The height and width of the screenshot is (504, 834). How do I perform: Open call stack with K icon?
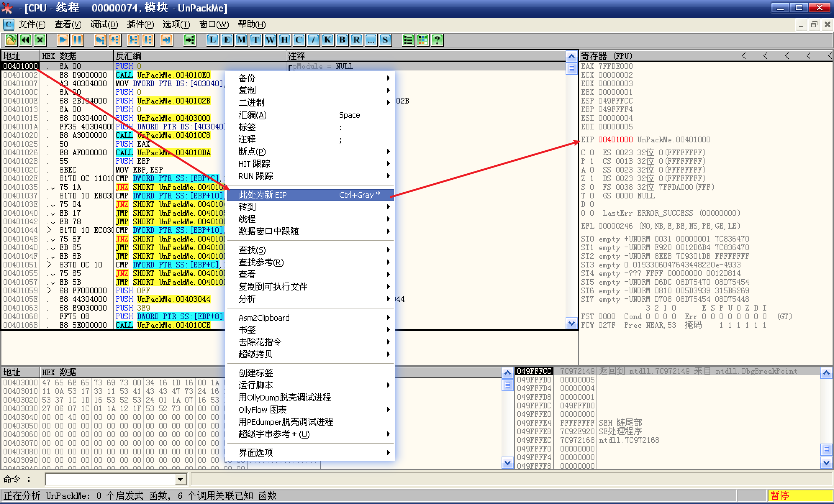point(327,40)
